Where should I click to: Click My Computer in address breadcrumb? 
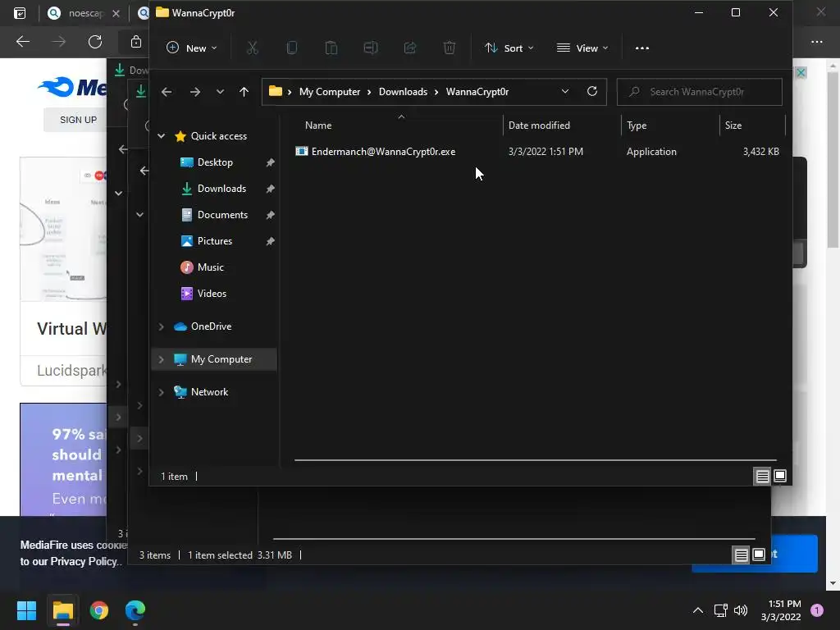[x=330, y=92]
